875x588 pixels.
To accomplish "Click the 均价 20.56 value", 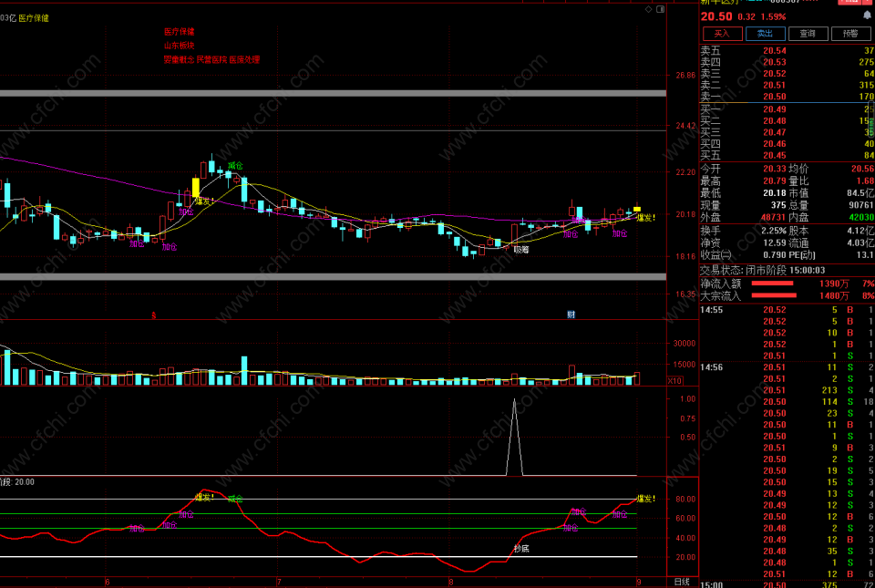I will [863, 169].
